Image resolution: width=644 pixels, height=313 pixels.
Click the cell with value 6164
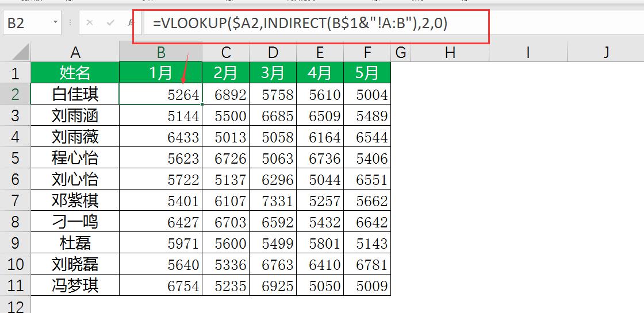coord(320,137)
